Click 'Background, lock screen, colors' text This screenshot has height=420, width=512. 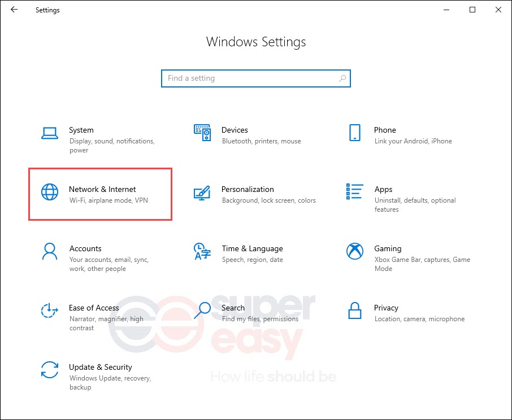click(x=269, y=200)
